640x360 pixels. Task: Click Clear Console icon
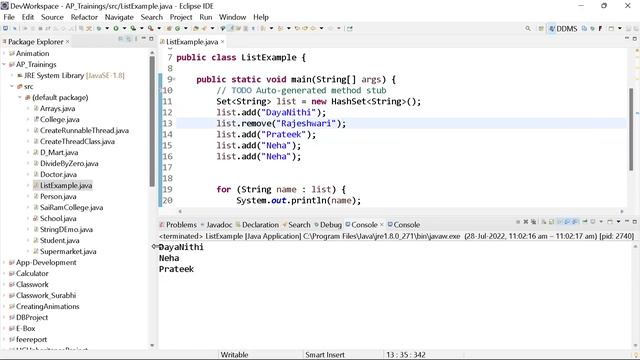[544, 222]
